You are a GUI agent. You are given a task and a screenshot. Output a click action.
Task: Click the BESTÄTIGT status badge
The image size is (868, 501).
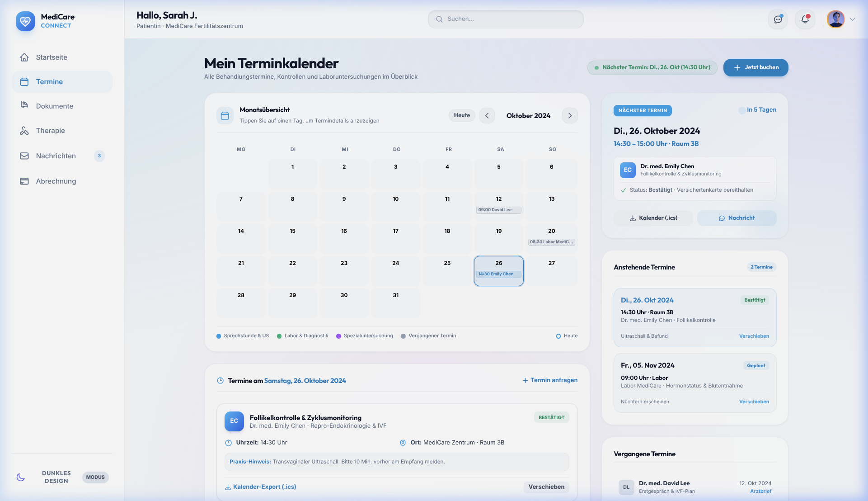pos(551,417)
